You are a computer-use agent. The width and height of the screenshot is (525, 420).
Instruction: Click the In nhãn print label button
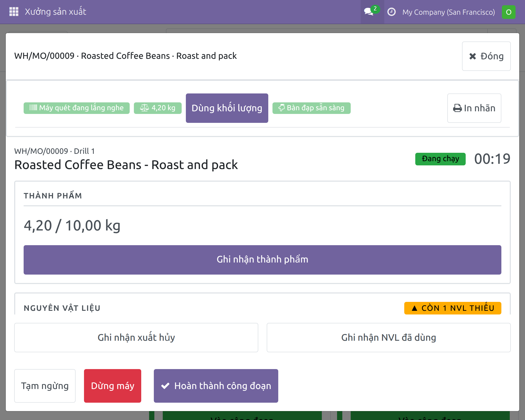pos(474,108)
